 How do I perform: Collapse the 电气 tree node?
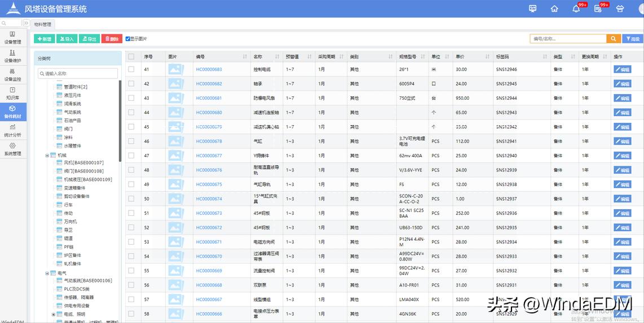[x=47, y=273]
